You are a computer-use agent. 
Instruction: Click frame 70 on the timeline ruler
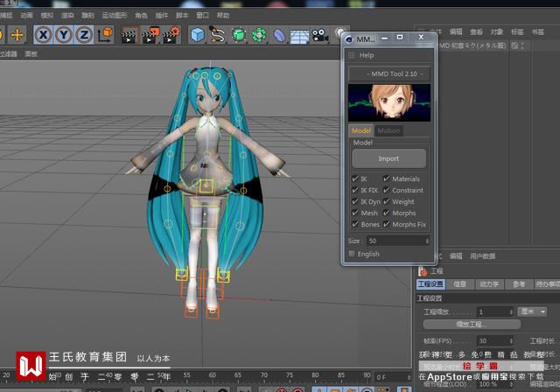tap(263, 375)
